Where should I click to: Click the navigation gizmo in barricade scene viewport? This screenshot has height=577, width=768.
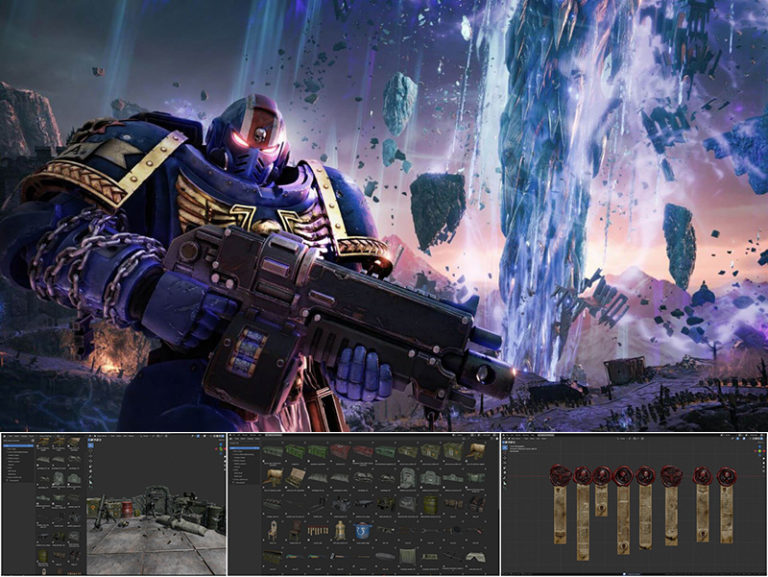(219, 448)
